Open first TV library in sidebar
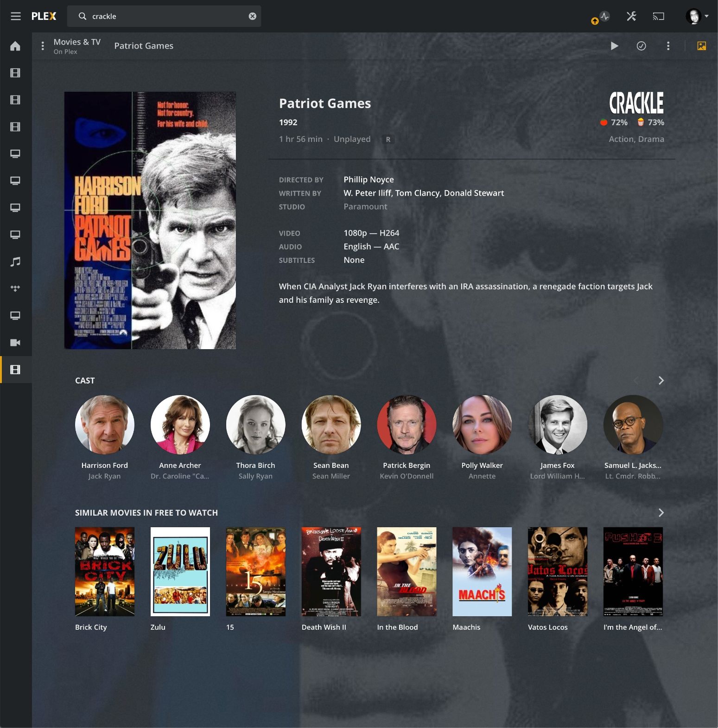The width and height of the screenshot is (718, 728). pos(16,154)
